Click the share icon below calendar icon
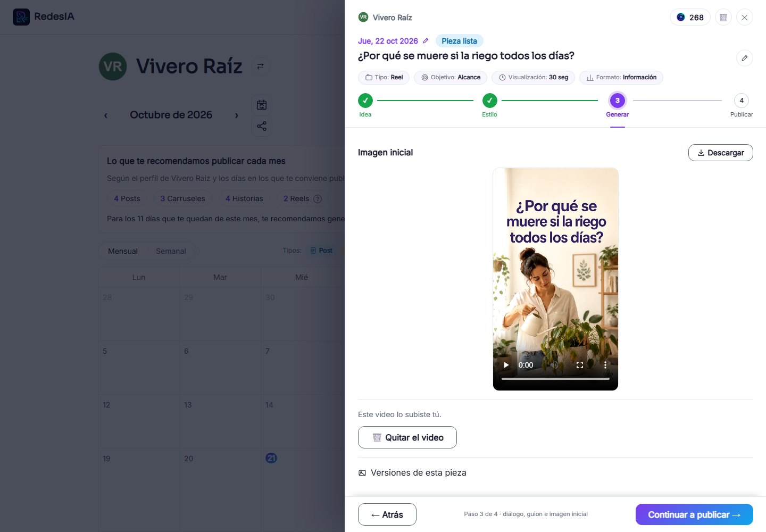766x532 pixels. pyautogui.click(x=262, y=126)
